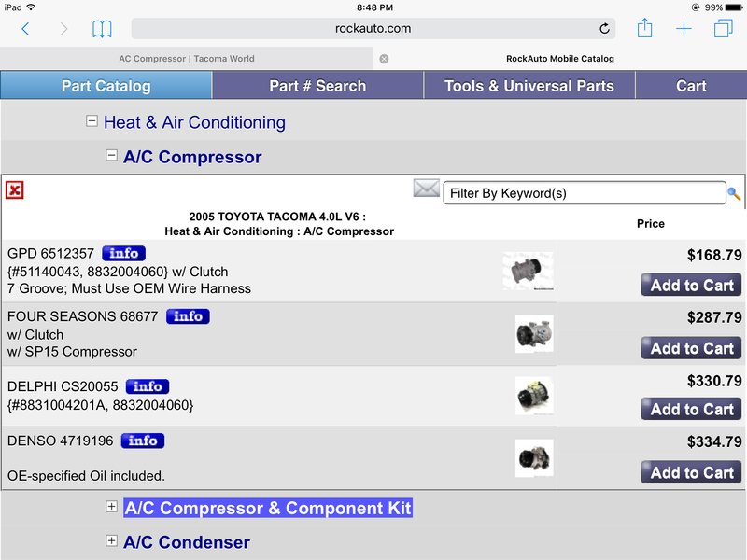This screenshot has width=747, height=560.
Task: Open the Safari share sheet icon
Action: coord(644,28)
